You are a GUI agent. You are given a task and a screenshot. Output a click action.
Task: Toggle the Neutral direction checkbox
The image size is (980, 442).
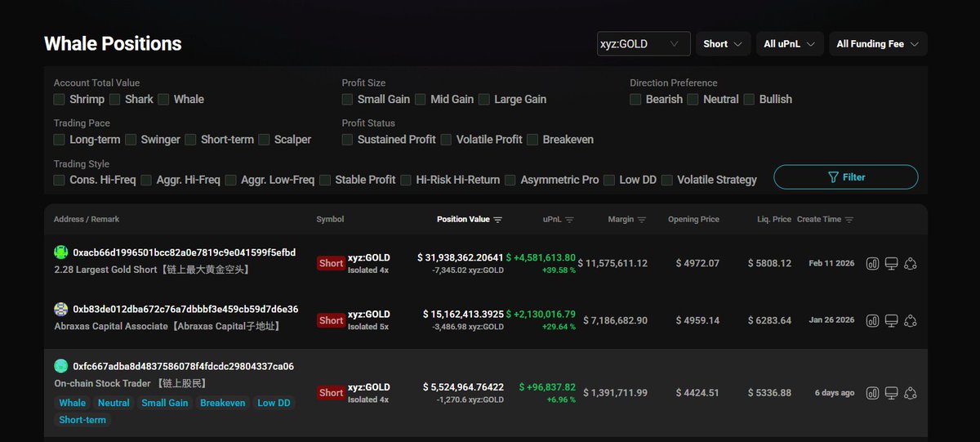693,99
